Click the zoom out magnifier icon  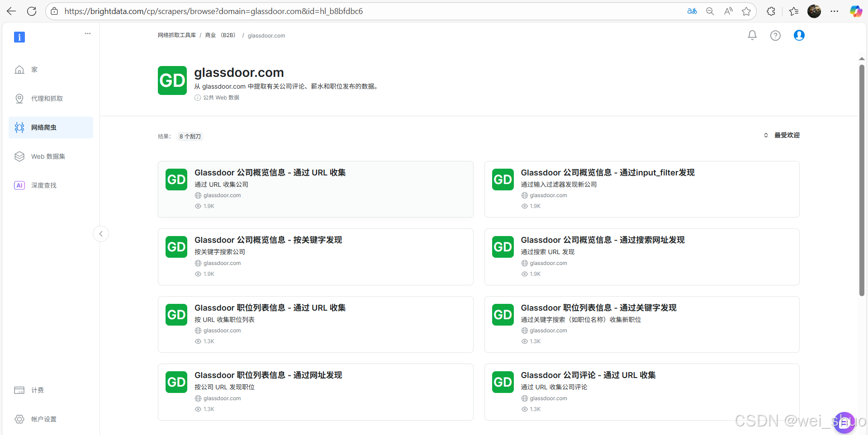710,11
